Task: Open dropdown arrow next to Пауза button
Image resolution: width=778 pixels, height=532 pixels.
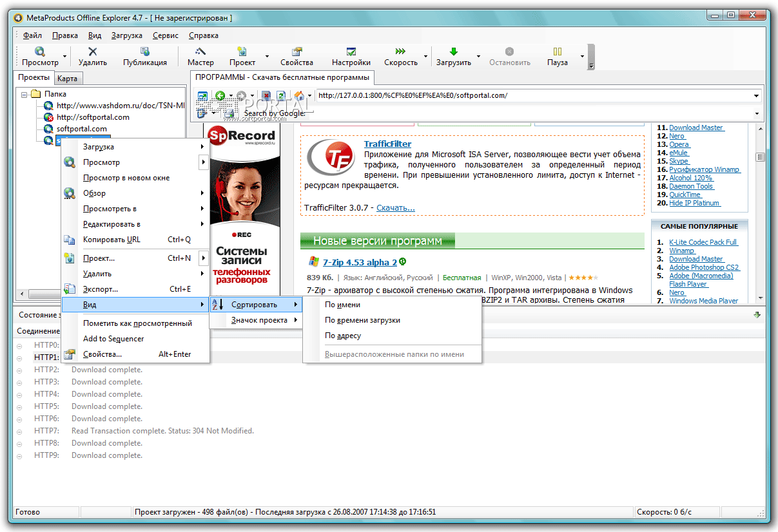Action: tap(582, 57)
